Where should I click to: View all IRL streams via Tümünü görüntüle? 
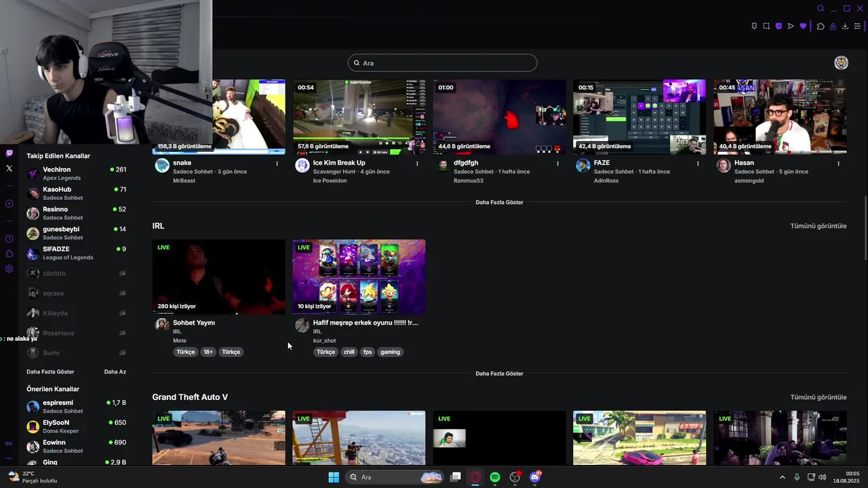818,226
